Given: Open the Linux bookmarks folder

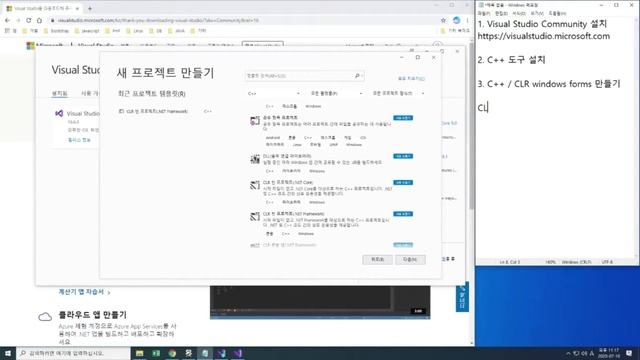Looking at the screenshot, I should pos(134,31).
